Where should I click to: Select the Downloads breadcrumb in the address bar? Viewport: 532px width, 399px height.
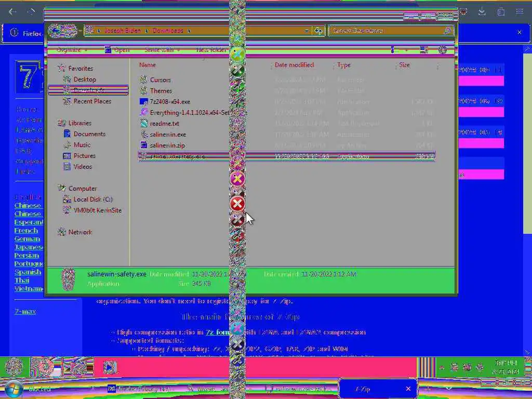point(168,31)
